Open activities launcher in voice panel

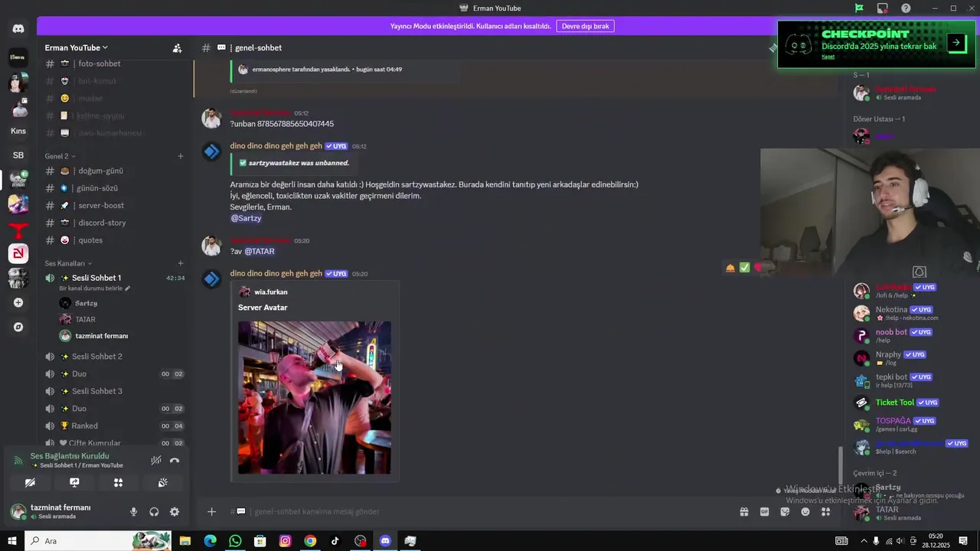118,483
